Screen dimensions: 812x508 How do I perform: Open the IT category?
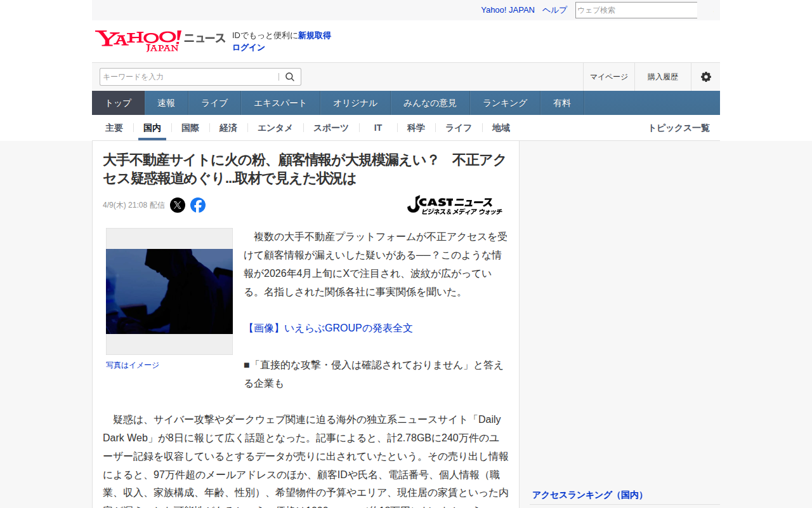378,128
